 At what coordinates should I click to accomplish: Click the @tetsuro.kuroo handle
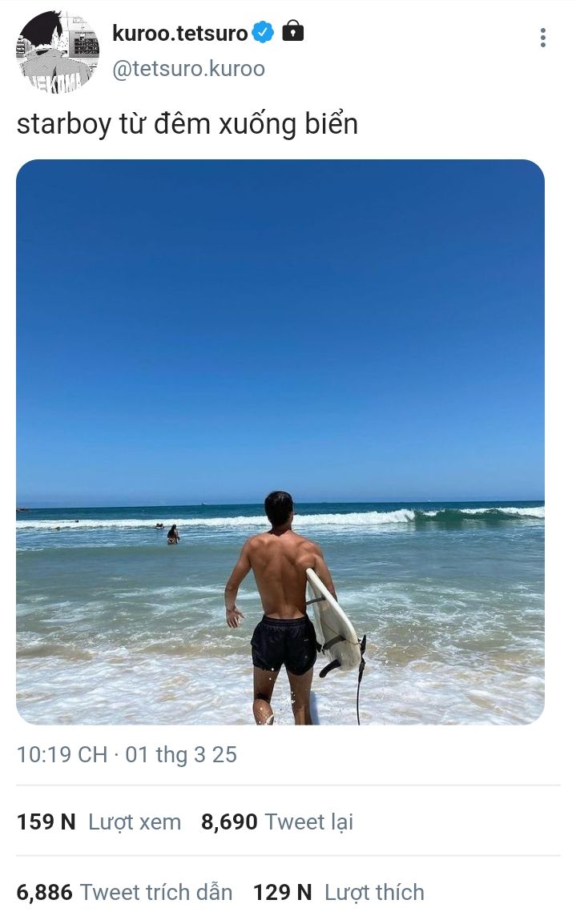(188, 69)
